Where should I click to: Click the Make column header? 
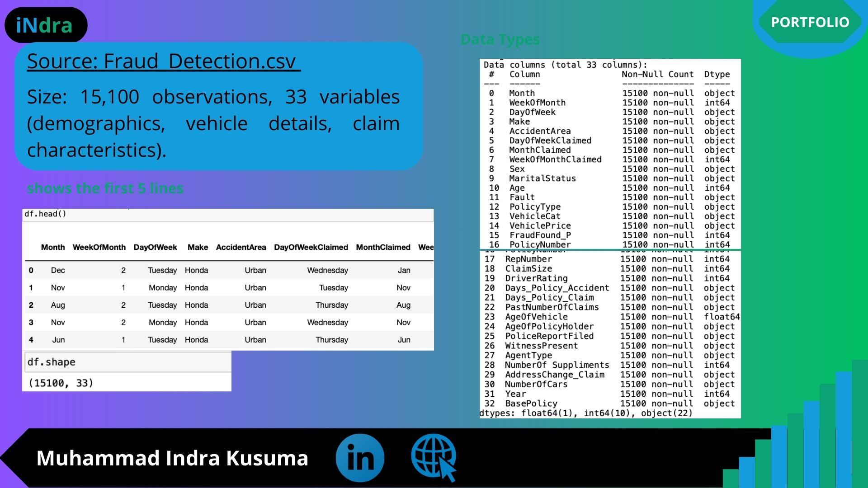coord(198,247)
